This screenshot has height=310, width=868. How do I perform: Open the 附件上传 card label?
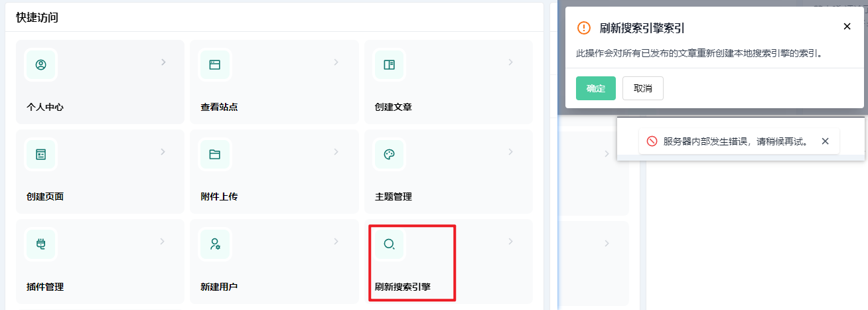pos(219,196)
